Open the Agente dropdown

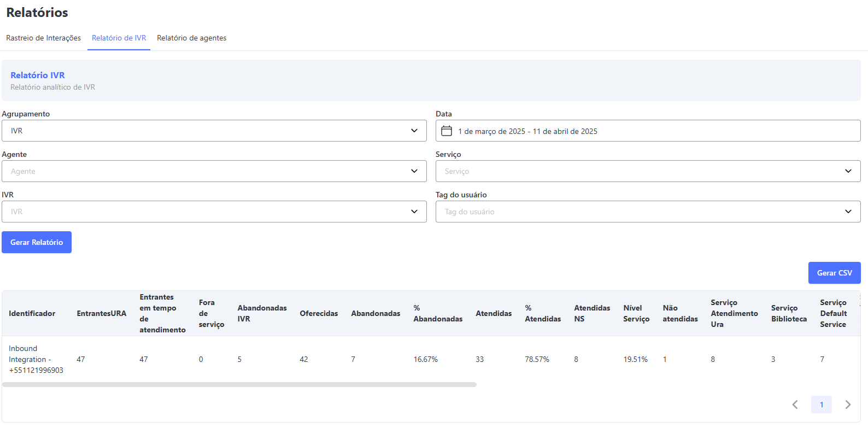[x=214, y=171]
